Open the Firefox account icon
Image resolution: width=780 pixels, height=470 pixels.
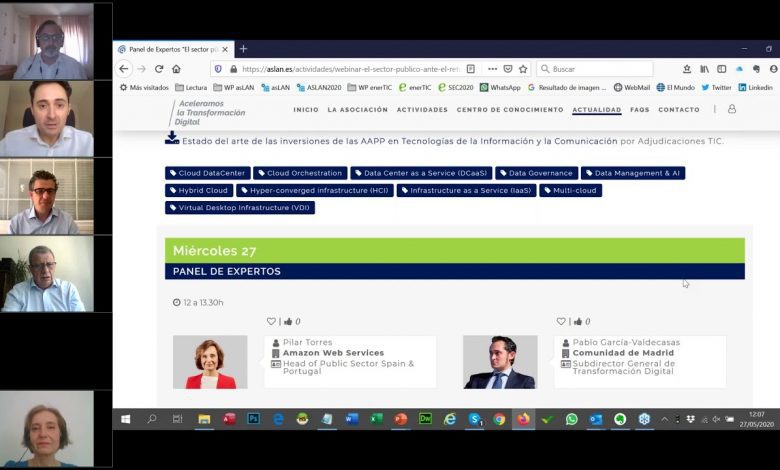pyautogui.click(x=774, y=69)
